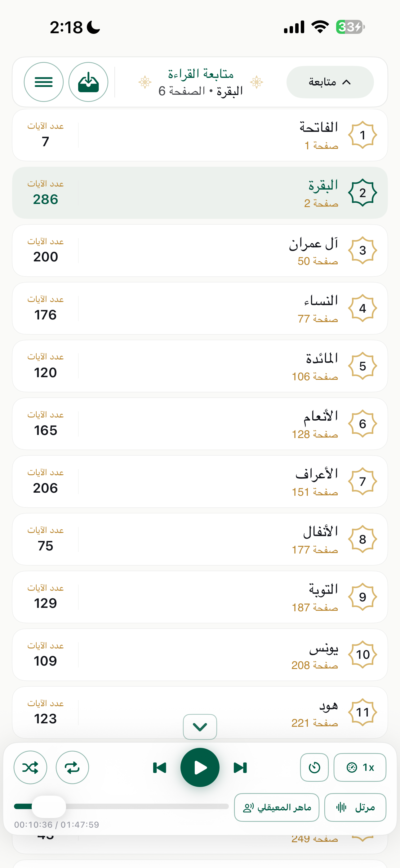Play the recitation audio

[x=200, y=767]
